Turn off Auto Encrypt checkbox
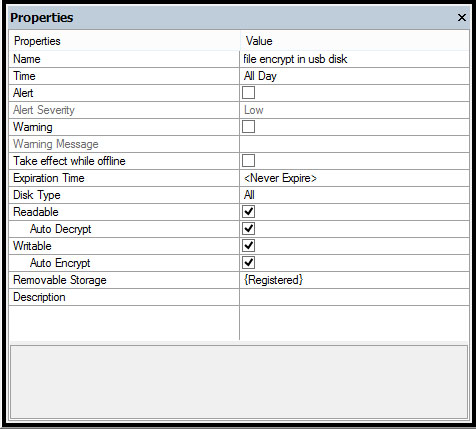476x429 pixels. point(248,263)
